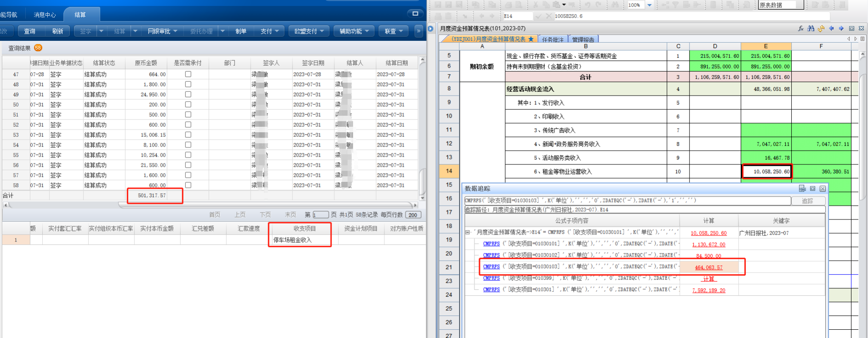This screenshot has height=338, width=868.
Task: Click the grayed undo icon in top toolbar
Action: (x=588, y=5)
